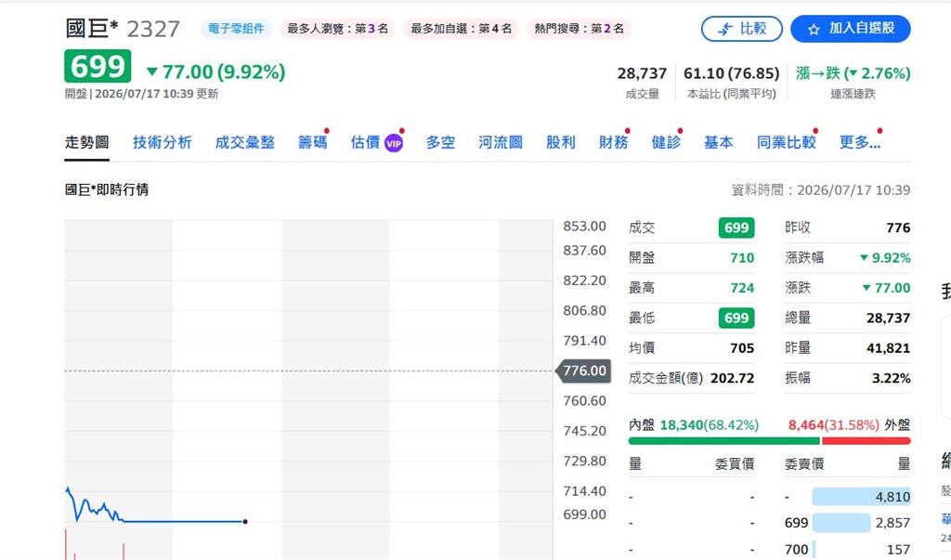The width and height of the screenshot is (951, 560).
Task: Open the 河流圖 tab
Action: point(501,143)
